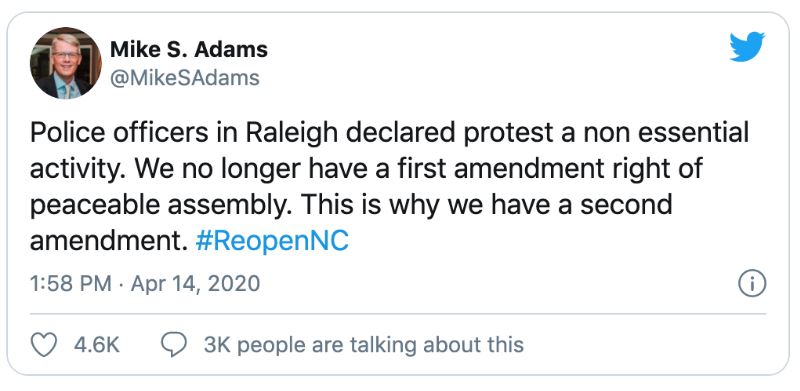Open the #ReopenNC hashtag link
800x391 pixels.
[x=272, y=241]
